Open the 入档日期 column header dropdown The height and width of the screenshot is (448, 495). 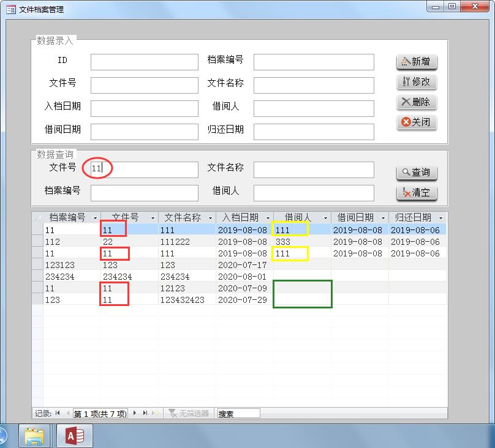click(x=268, y=218)
